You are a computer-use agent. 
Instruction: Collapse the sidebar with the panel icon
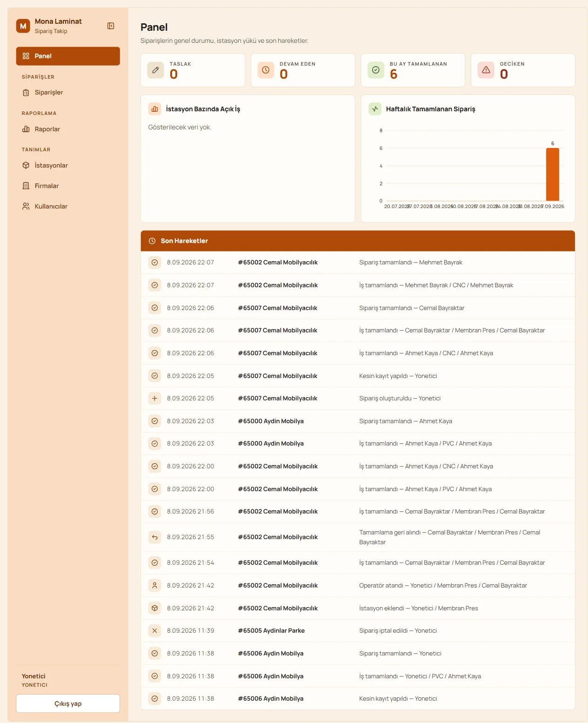coord(111,26)
